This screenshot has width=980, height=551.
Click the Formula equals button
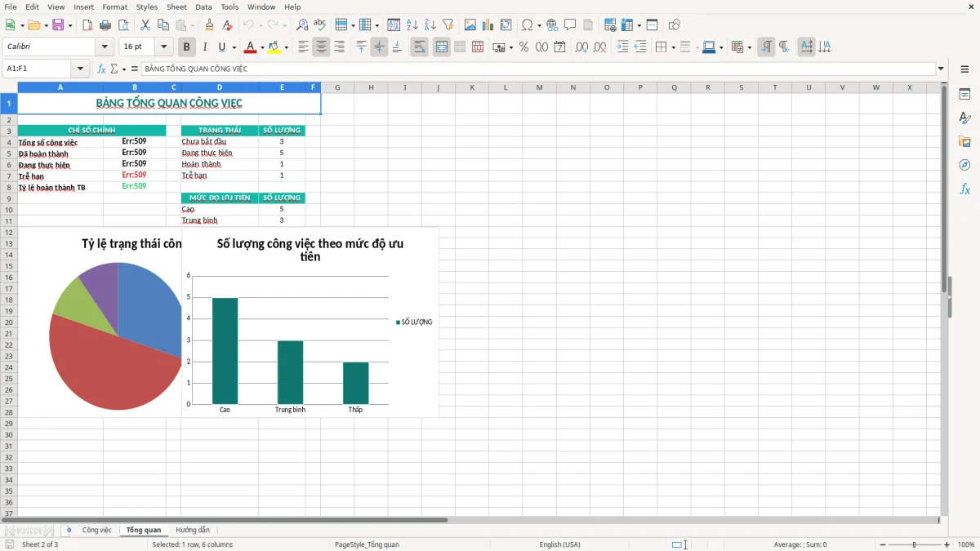point(135,69)
